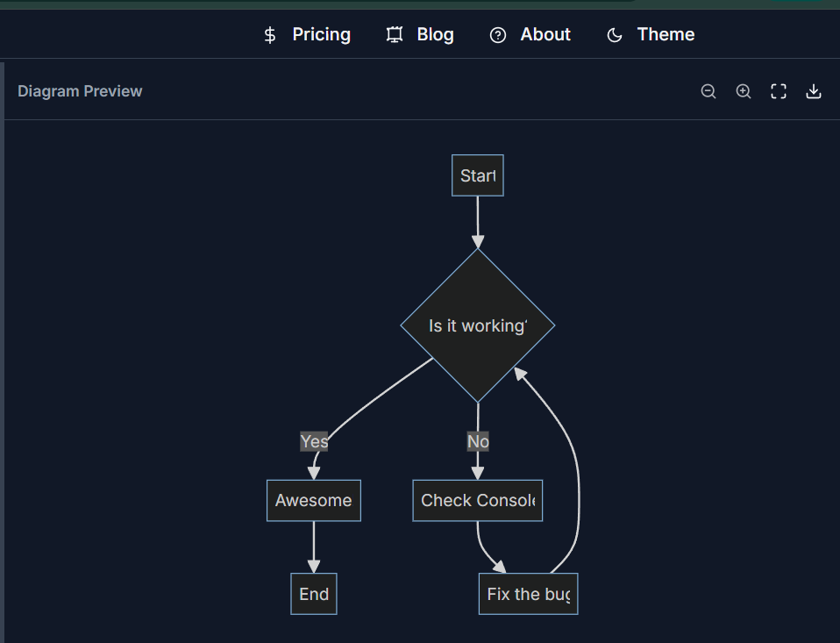Image resolution: width=840 pixels, height=643 pixels.
Task: Click the End node
Action: pos(314,594)
